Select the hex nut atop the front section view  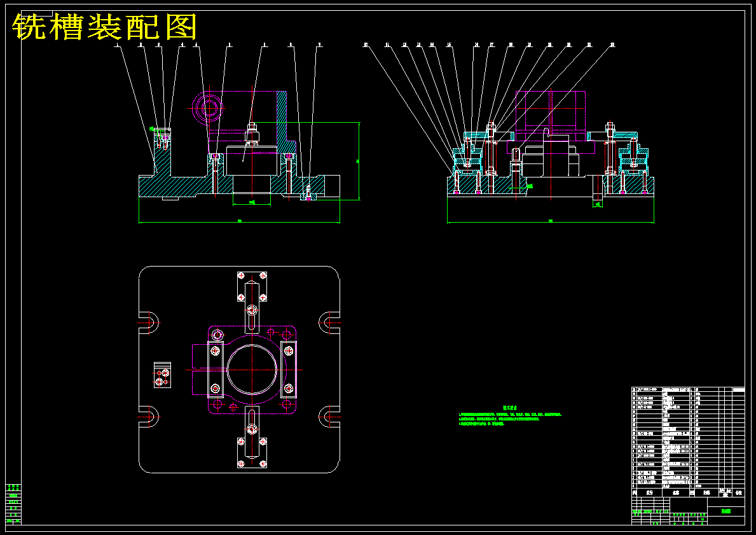(x=252, y=128)
